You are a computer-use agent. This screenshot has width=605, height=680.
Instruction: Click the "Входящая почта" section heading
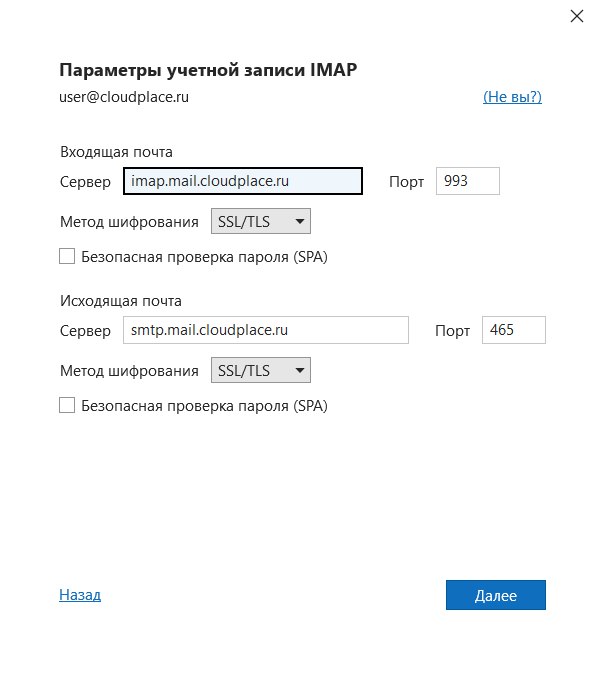(x=116, y=152)
